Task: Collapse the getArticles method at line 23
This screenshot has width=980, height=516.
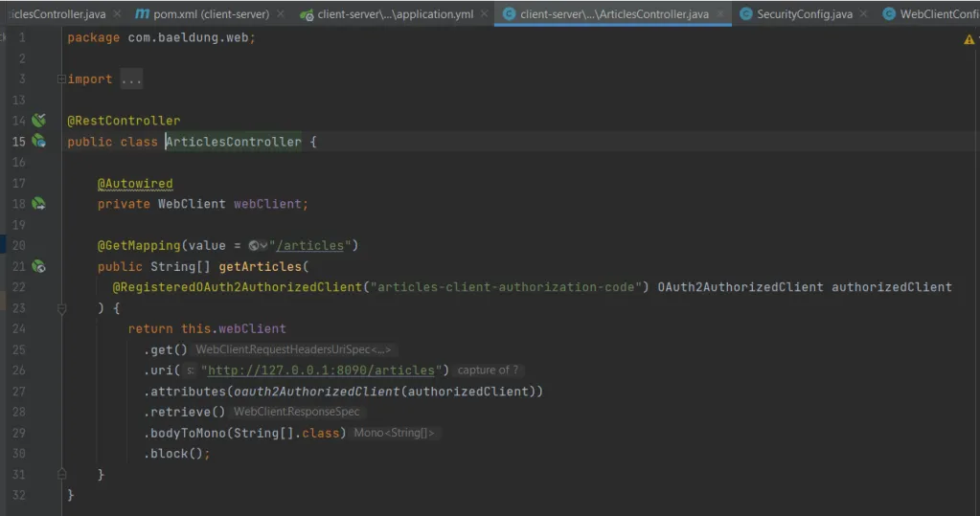Action: [61, 308]
